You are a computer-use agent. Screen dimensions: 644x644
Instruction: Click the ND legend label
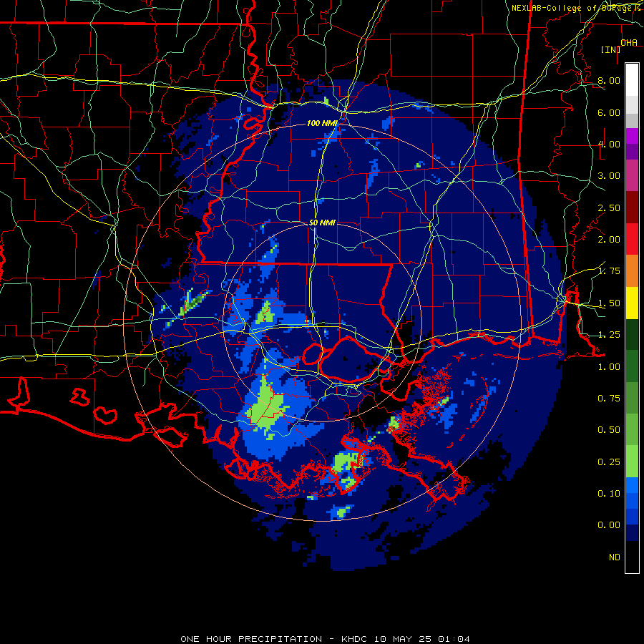click(x=615, y=557)
